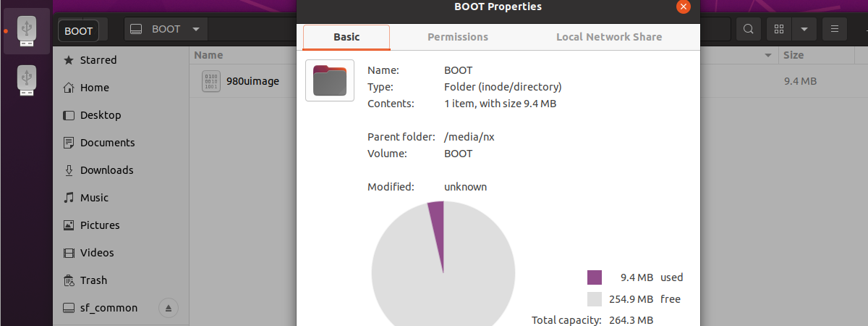The image size is (868, 326).
Task: Switch to the grid view icon
Action: tap(779, 30)
